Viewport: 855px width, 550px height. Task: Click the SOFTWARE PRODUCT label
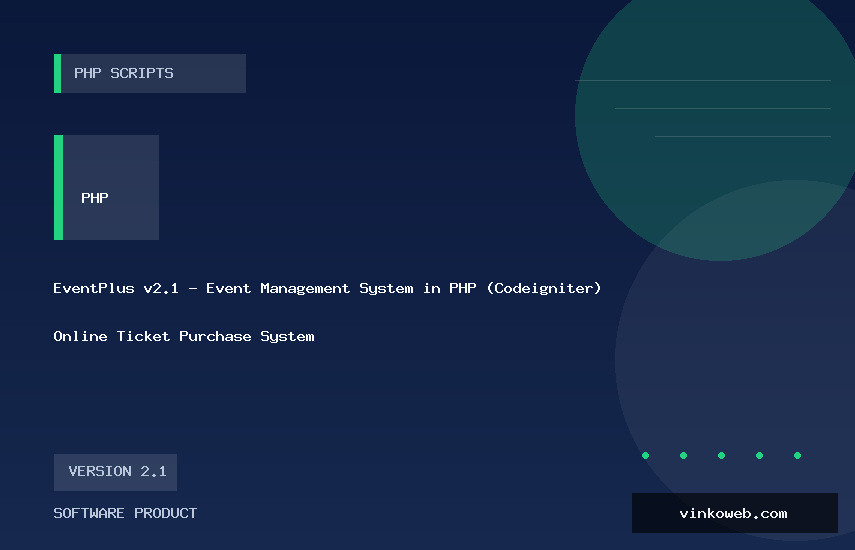pyautogui.click(x=125, y=513)
